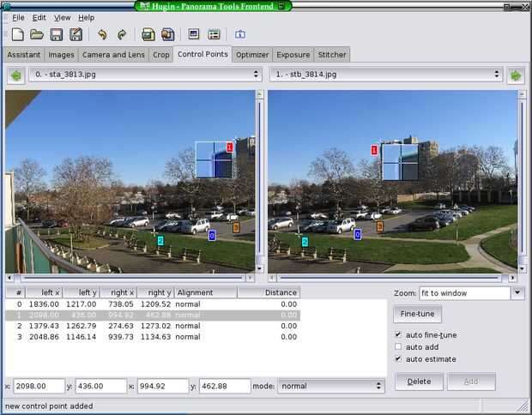This screenshot has width=532, height=415.
Task: Click the blue info panel toolbar icon
Action: coord(240,34)
